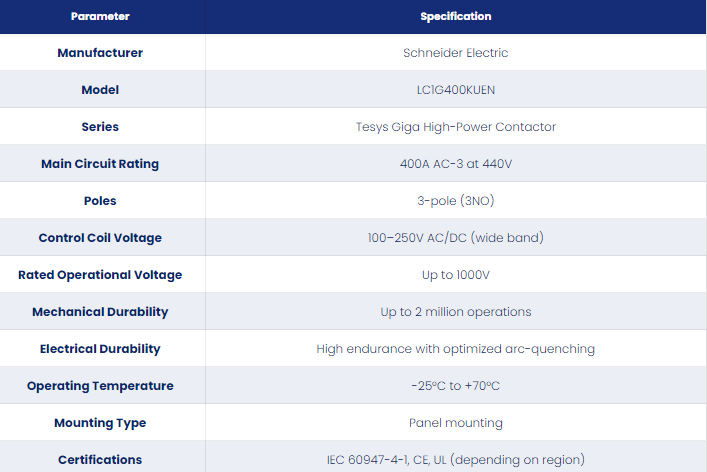Select the 'Schneider Electric' cell
This screenshot has width=707, height=472.
[x=456, y=53]
